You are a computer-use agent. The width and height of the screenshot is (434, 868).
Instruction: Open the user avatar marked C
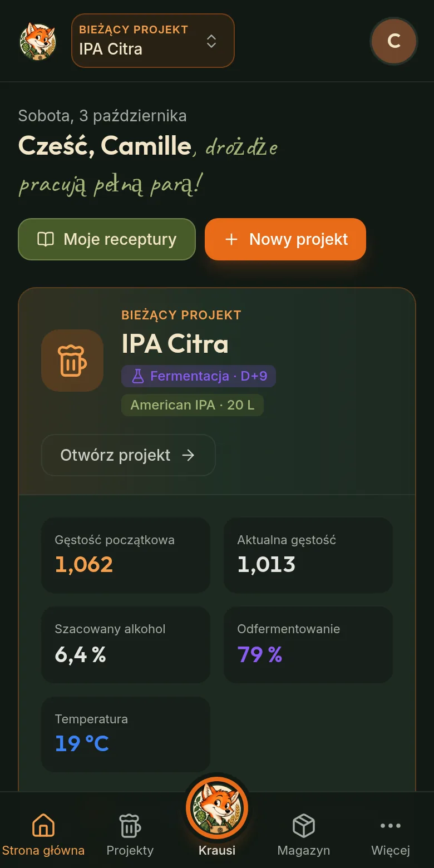(x=394, y=41)
